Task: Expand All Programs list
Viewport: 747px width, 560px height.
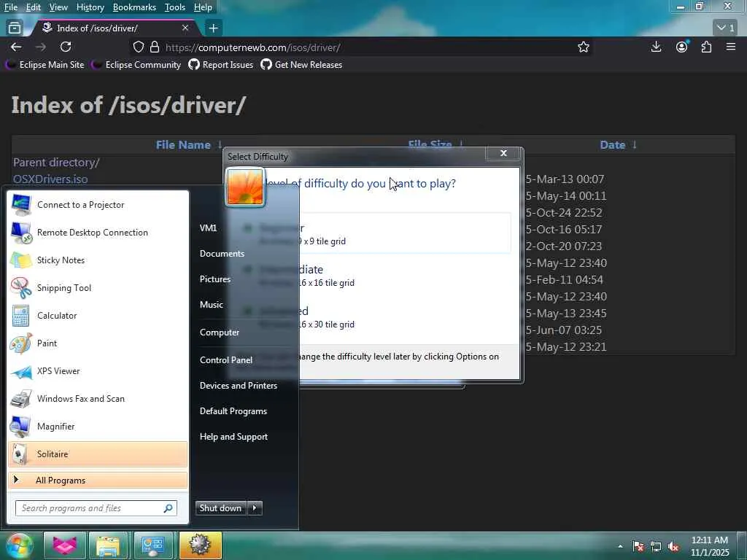Action: [x=98, y=480]
